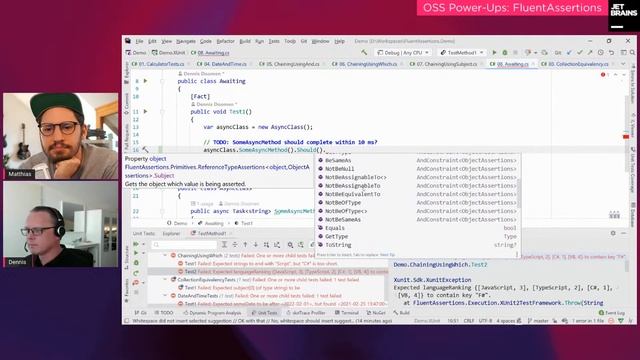The height and width of the screenshot is (360, 640).
Task: Click Collapse All icon in test toolbar
Action: pos(235,244)
